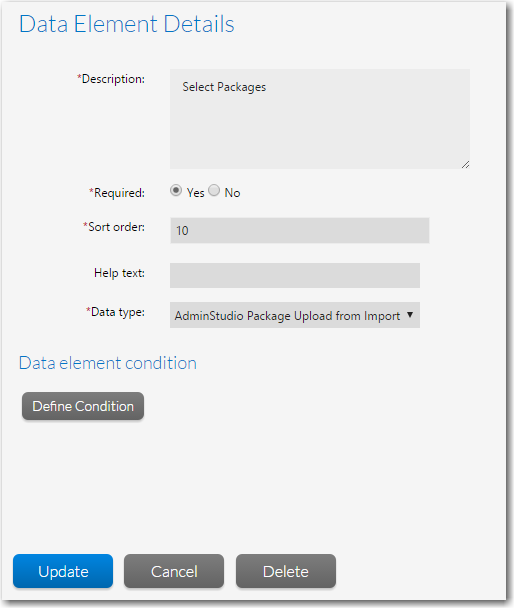Click the Data Element Details heading
This screenshot has height=608, width=514.
pyautogui.click(x=127, y=24)
